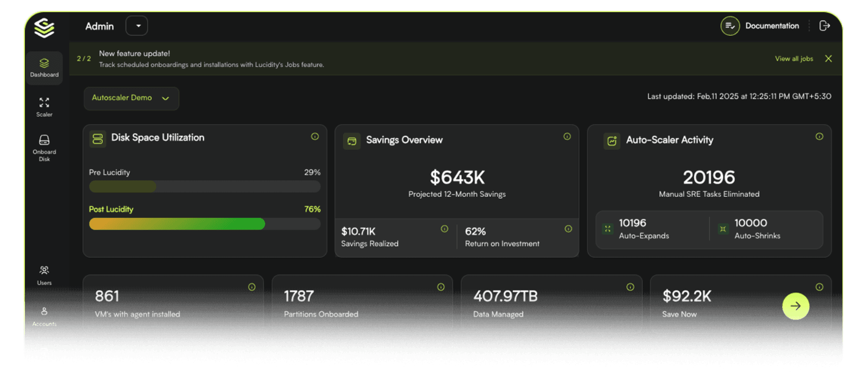The height and width of the screenshot is (388, 868).
Task: Open the Account sidebar item
Action: point(44,315)
